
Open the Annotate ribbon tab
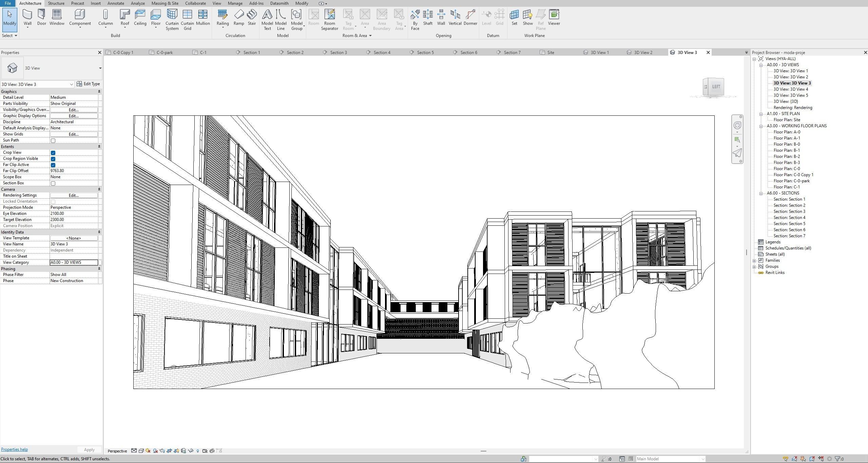tap(115, 3)
